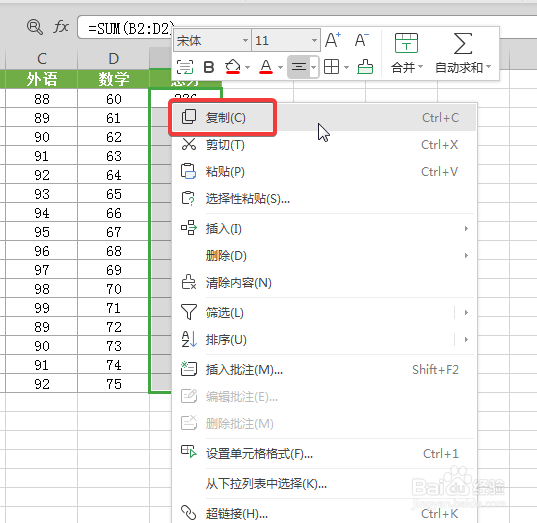Click the paste special clipboard icon
Viewport: 537px width, 523px height.
pos(188,198)
